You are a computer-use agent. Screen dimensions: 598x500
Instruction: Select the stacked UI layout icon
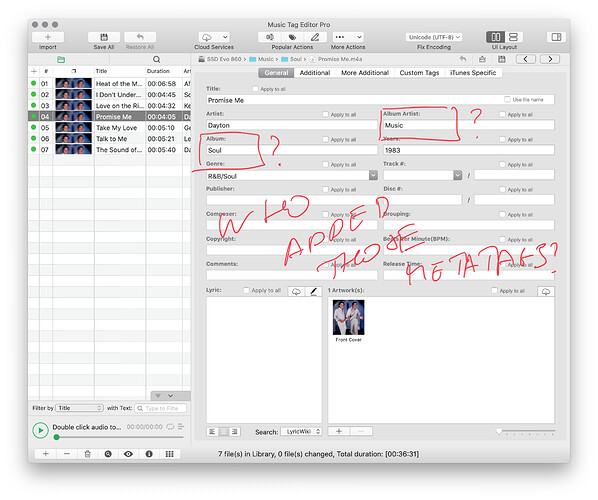click(x=513, y=37)
